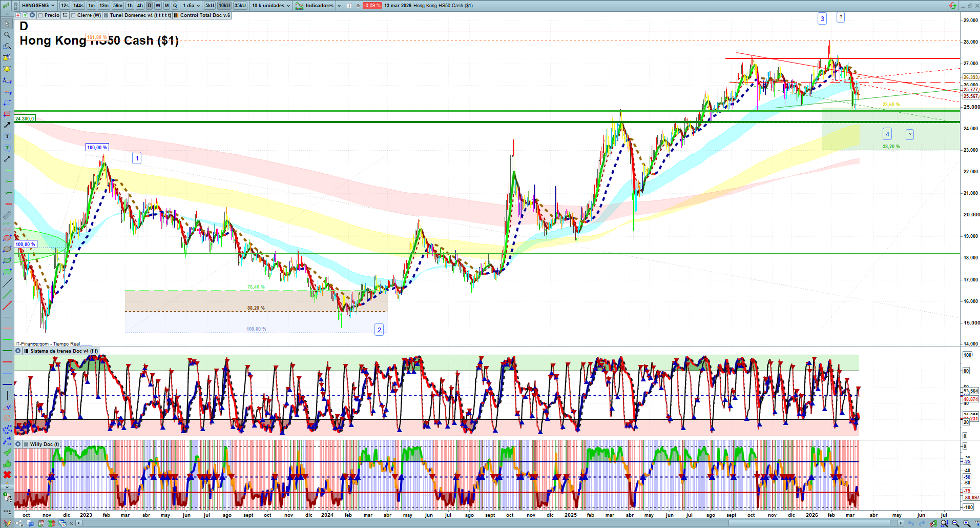The width and height of the screenshot is (980, 528).
Task: Click the green thumbs-up icon
Action: (7, 463)
